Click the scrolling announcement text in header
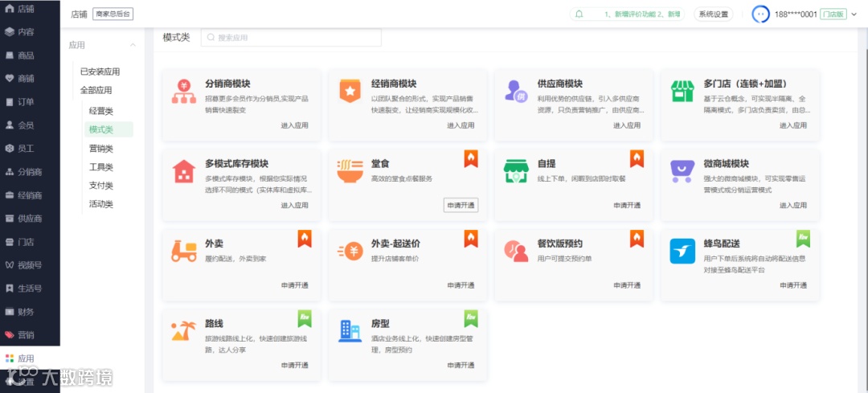Viewport: 868px width, 393px height. tap(642, 14)
